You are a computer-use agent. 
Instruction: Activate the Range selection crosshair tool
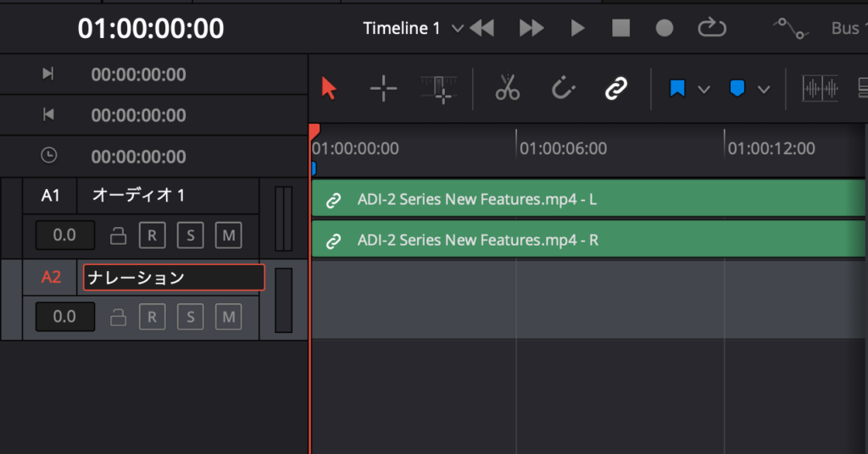(x=383, y=88)
